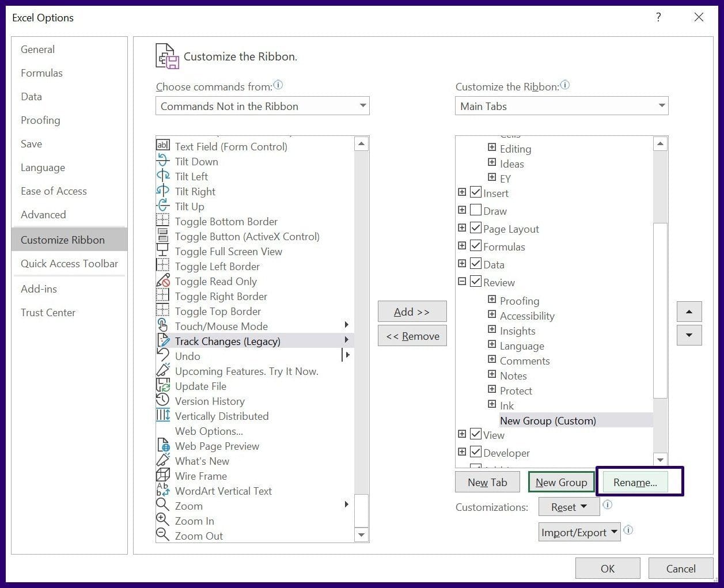Click the WordArt Vertical Text icon

pos(163,490)
